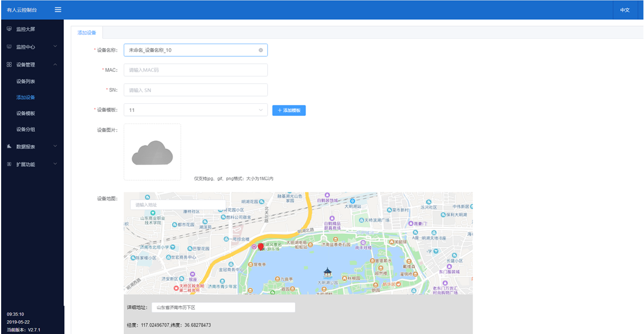Click the hamburger menu icon in header

[x=58, y=9]
